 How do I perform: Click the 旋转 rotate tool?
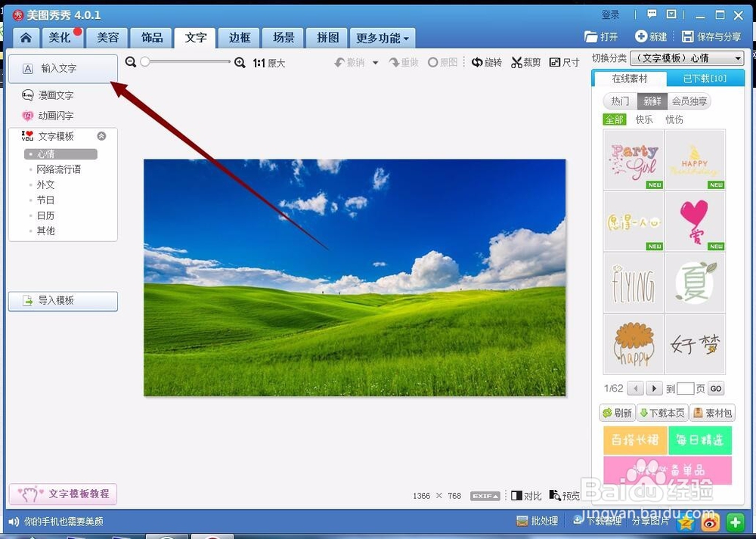point(486,62)
